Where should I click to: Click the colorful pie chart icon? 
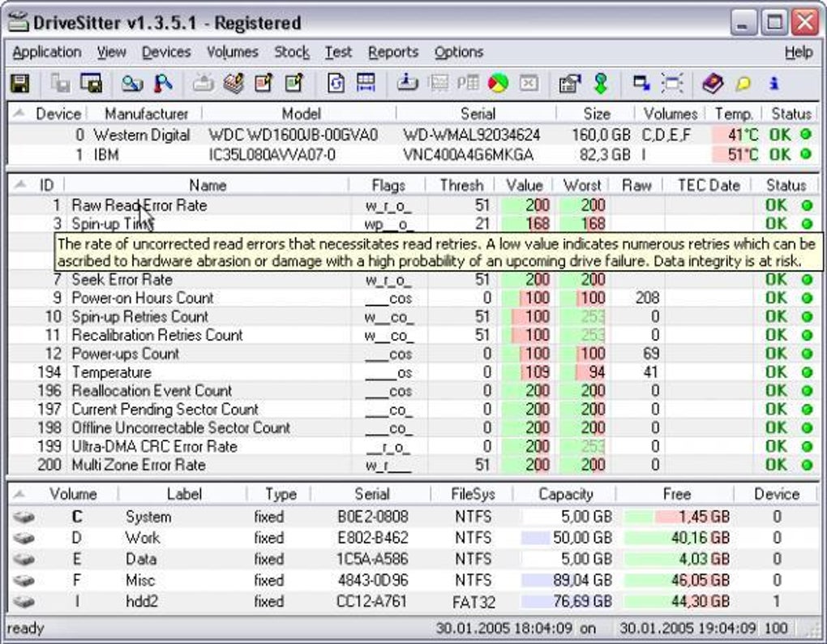point(498,84)
